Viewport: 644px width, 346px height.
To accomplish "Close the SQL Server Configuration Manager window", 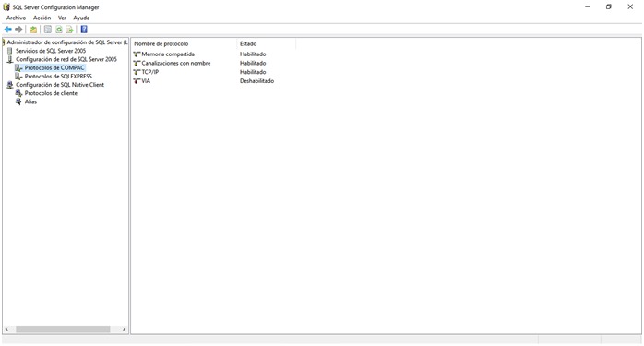I will click(630, 7).
